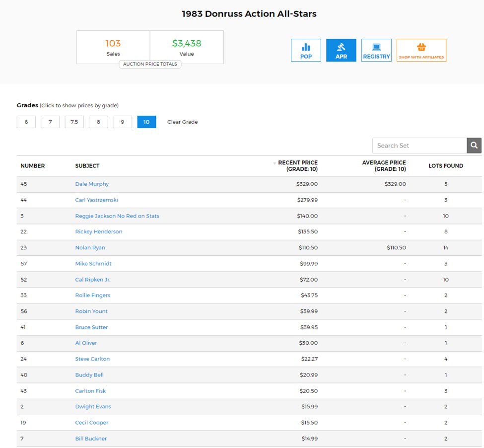
Task: Open the Bill Buckner card link
Action: [x=91, y=439]
